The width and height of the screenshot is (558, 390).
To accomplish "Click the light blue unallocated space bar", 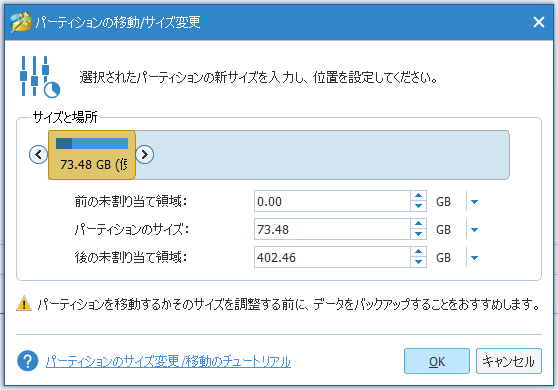I will 322,155.
